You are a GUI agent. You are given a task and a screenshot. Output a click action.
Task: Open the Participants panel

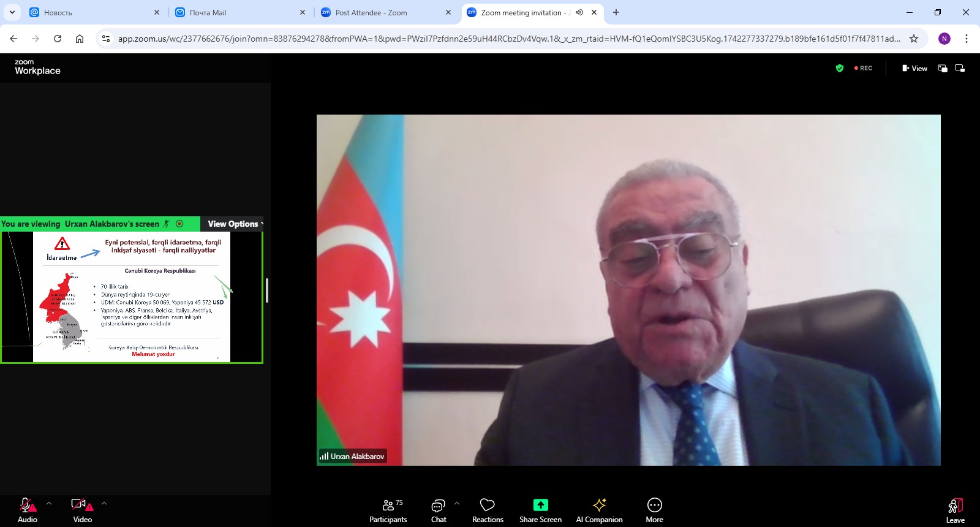pyautogui.click(x=388, y=510)
